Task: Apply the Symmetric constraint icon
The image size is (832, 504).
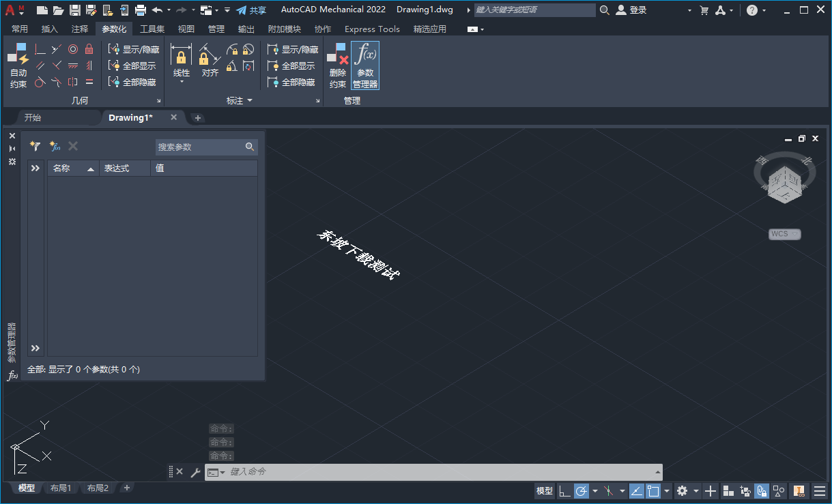Action: click(x=73, y=82)
